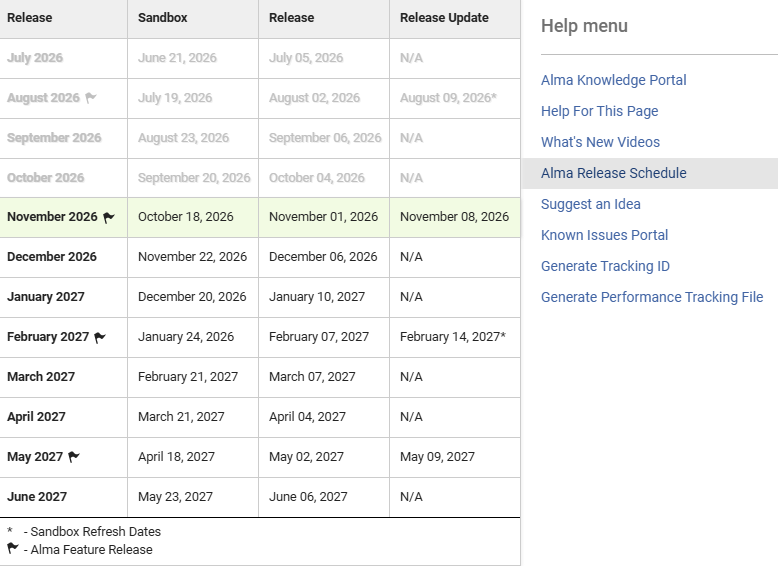Click the feature release flag beside February 2027
Screen dimensions: 778x566
[x=100, y=337]
